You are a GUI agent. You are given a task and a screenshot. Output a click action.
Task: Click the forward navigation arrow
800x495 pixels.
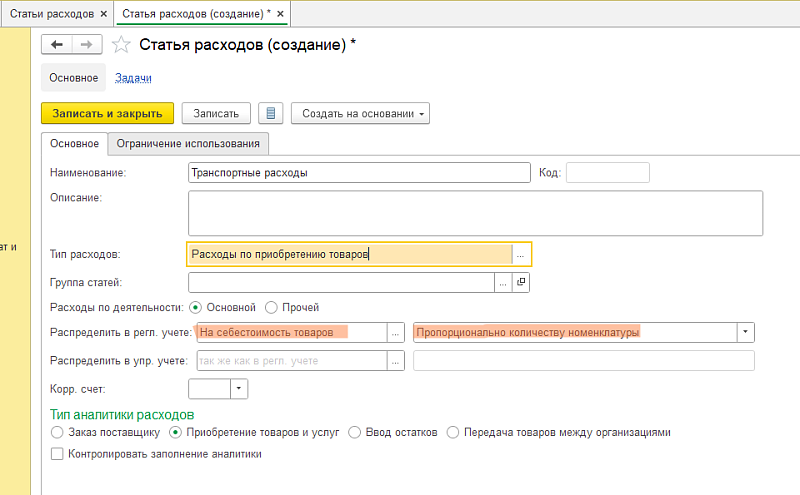pos(86,44)
